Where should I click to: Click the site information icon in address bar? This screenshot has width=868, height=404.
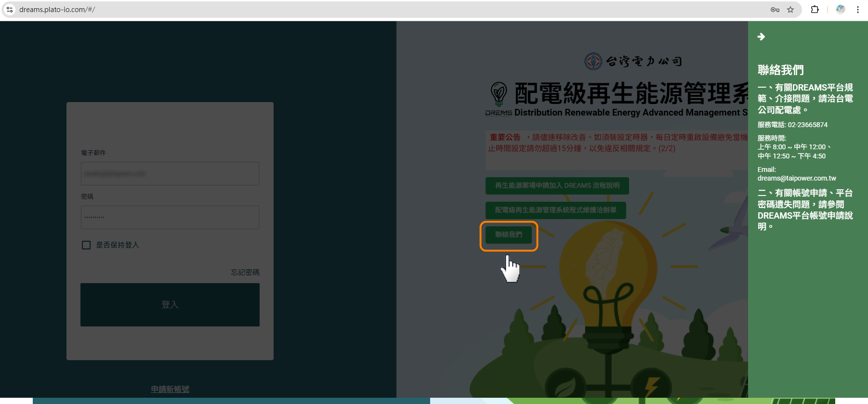(x=10, y=10)
